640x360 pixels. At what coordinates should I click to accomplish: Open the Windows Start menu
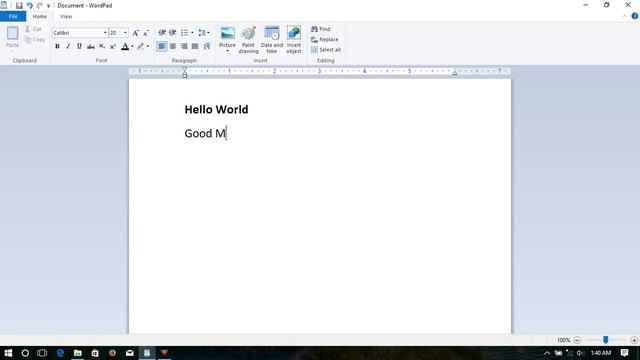tap(8, 353)
